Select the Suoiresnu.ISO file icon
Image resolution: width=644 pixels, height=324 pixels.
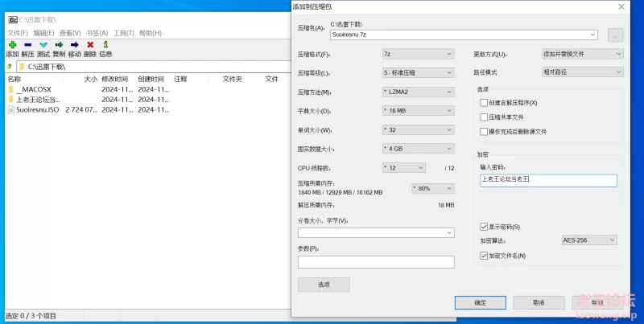(10, 109)
